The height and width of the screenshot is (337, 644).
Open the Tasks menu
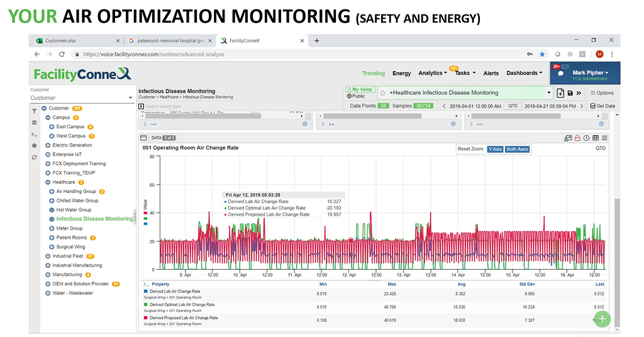tap(465, 73)
